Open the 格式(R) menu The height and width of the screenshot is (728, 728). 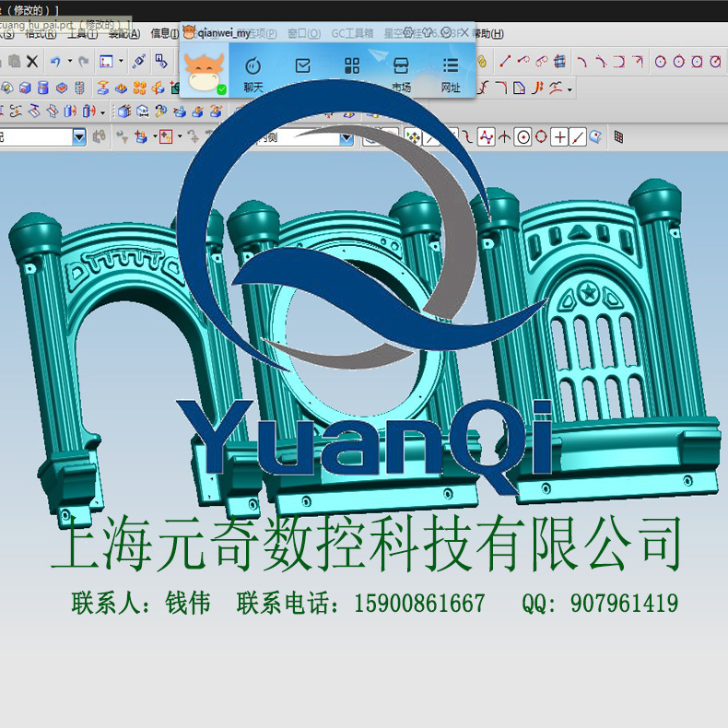pos(41,34)
